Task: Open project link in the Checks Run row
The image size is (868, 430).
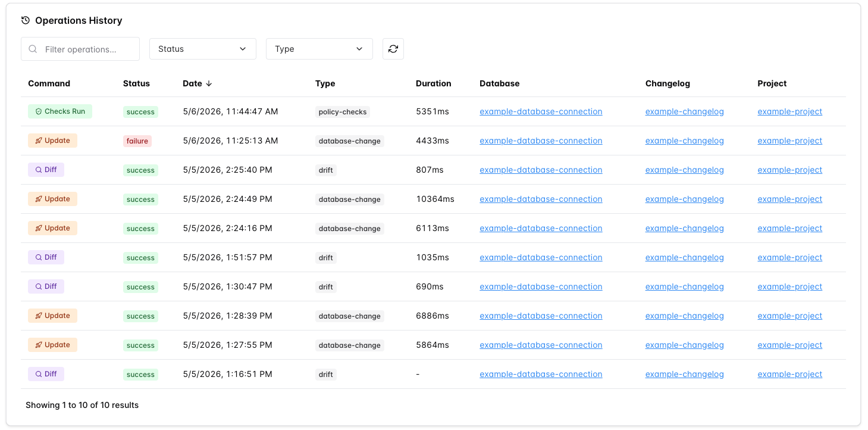Action: tap(790, 111)
